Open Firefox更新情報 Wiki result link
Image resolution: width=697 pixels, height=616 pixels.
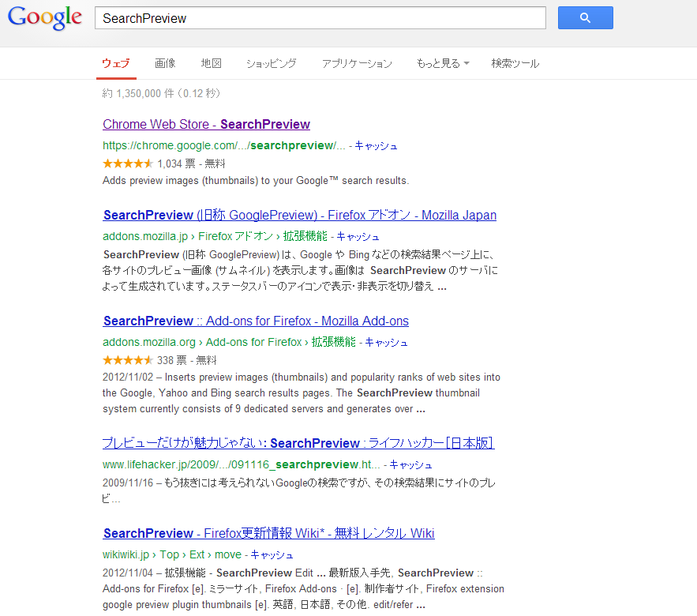tap(268, 533)
